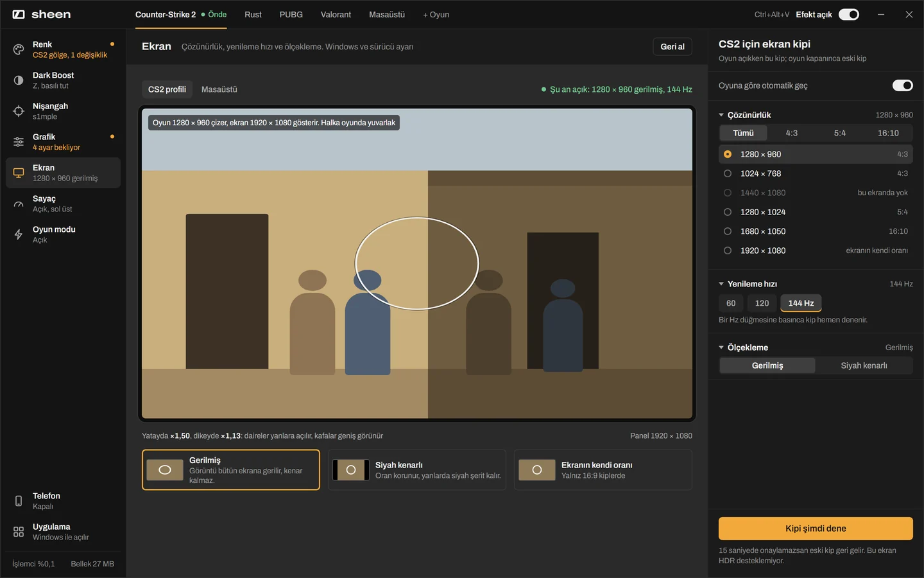Open Dark Boost via half-circle icon
Image resolution: width=924 pixels, height=578 pixels.
pyautogui.click(x=19, y=80)
